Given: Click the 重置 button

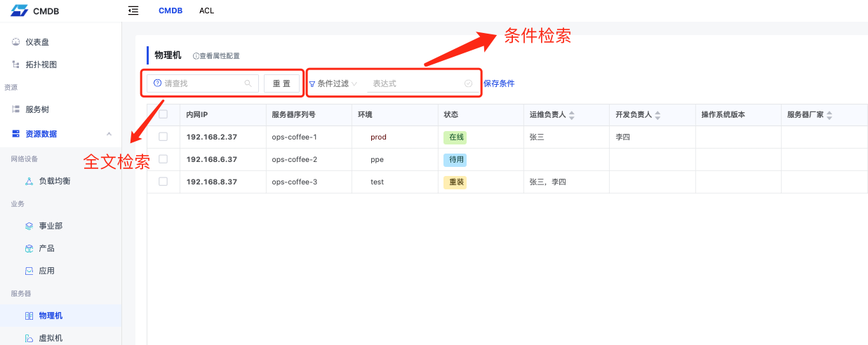Looking at the screenshot, I should click(281, 83).
